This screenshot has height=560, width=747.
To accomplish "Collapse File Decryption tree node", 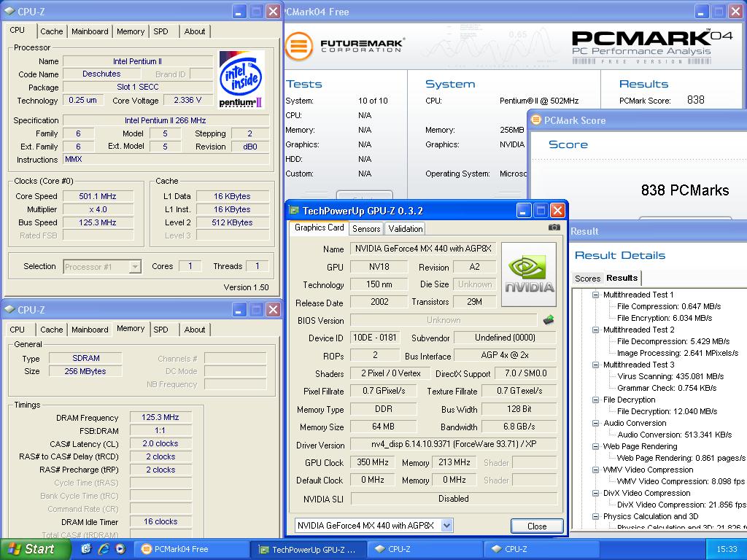I will (x=595, y=400).
